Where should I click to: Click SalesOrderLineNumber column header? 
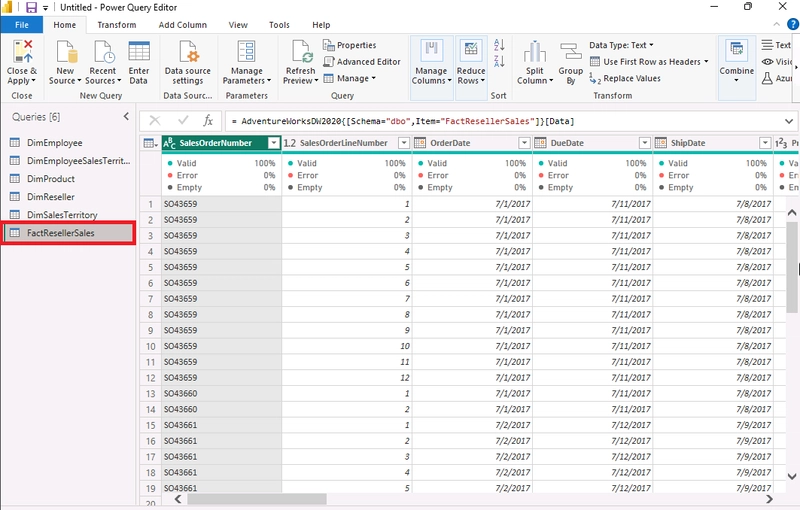pos(343,143)
